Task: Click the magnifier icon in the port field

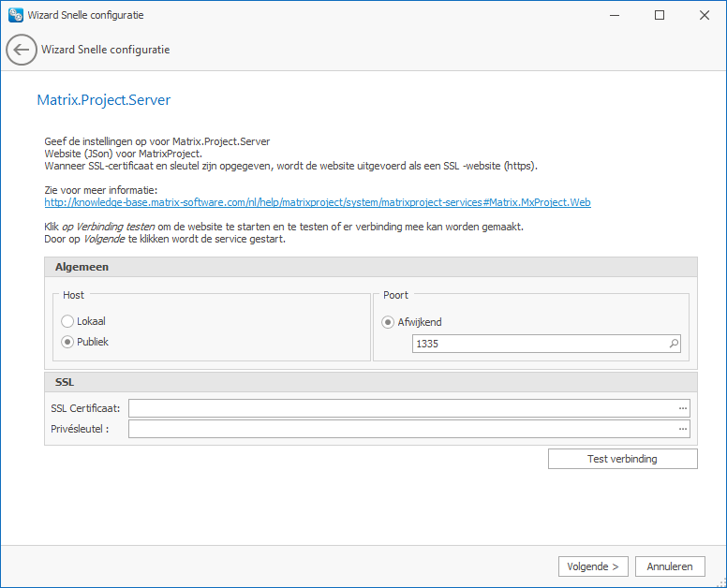Action: pos(674,345)
